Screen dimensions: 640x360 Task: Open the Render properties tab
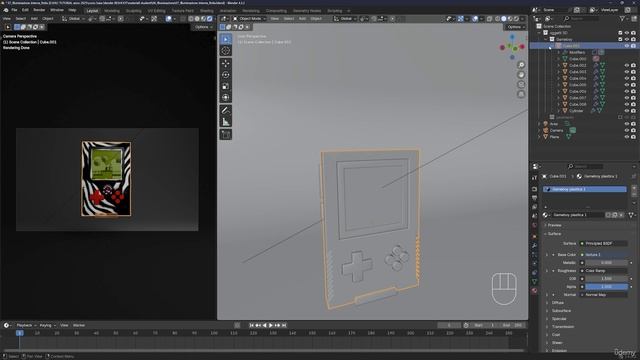click(535, 189)
